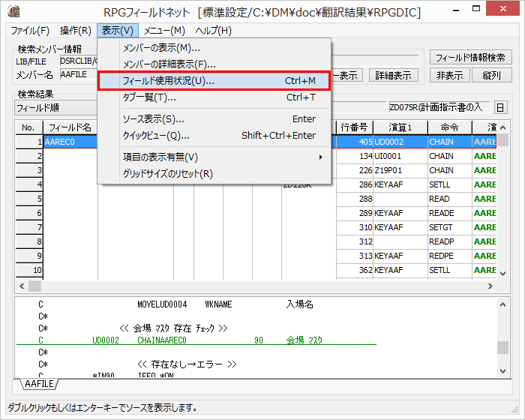The height and width of the screenshot is (420, 525).
Task: Select the AAREC0 field name cell
Action: 70,142
